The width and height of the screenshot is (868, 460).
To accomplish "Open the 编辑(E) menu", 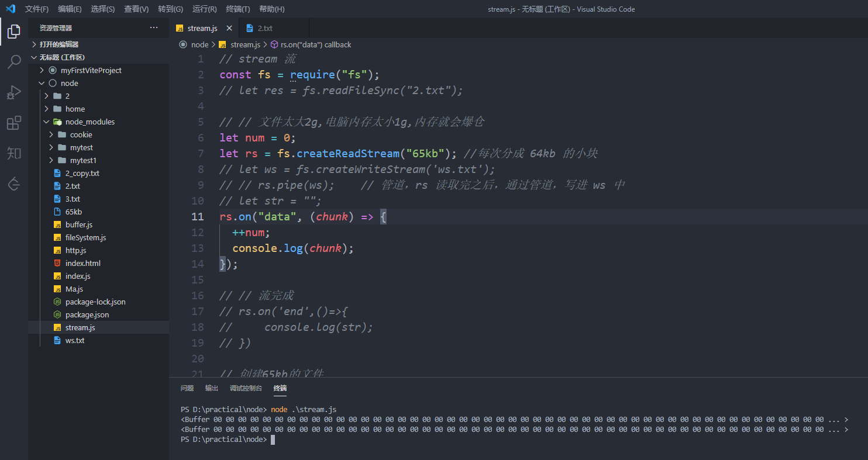I will 70,9.
